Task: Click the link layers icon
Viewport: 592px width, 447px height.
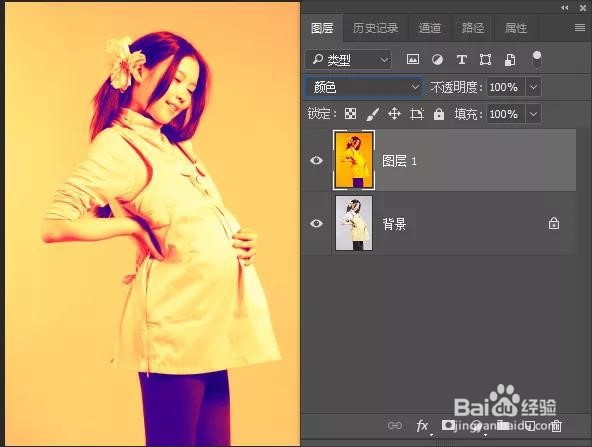Action: point(395,426)
